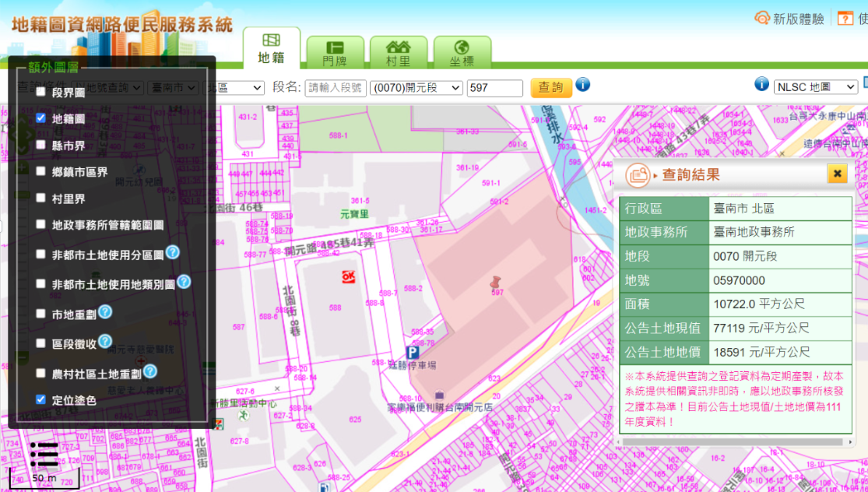Click the 段名 input field

click(x=336, y=88)
